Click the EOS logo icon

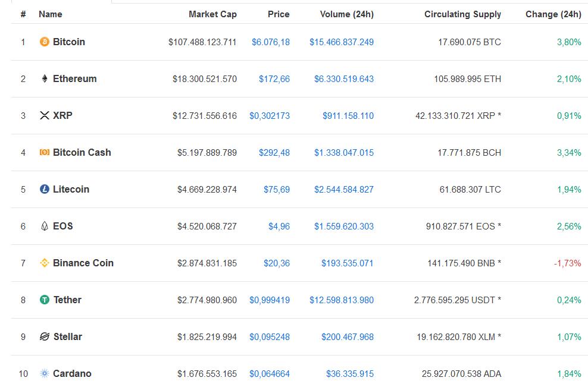[x=44, y=226]
